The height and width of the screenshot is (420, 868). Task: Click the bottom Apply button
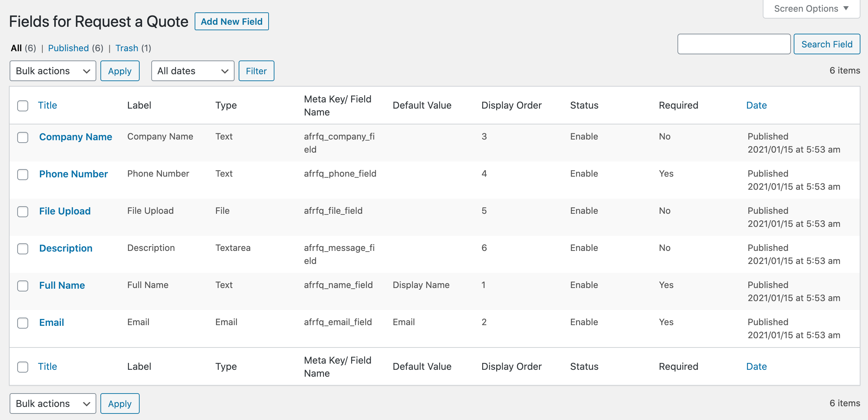point(120,404)
